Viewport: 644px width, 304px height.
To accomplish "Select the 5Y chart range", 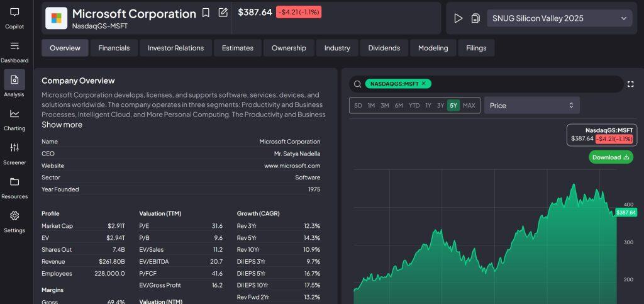I will pyautogui.click(x=453, y=106).
